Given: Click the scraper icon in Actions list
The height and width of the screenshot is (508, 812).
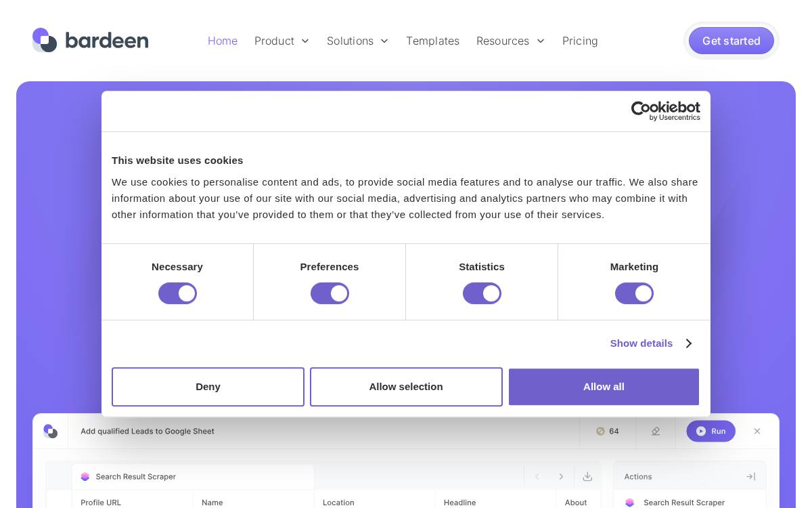Looking at the screenshot, I should 630,503.
